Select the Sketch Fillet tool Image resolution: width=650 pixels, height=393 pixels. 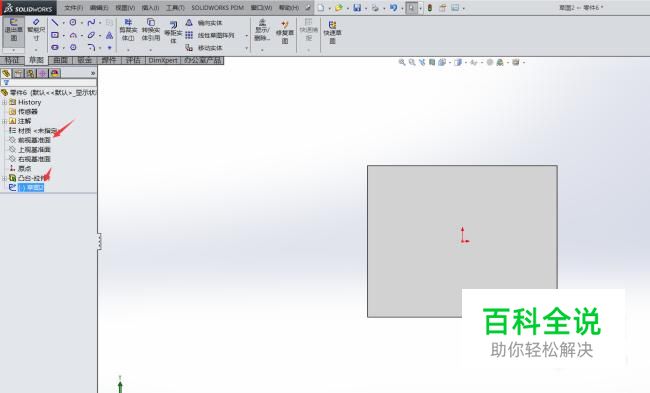91,47
